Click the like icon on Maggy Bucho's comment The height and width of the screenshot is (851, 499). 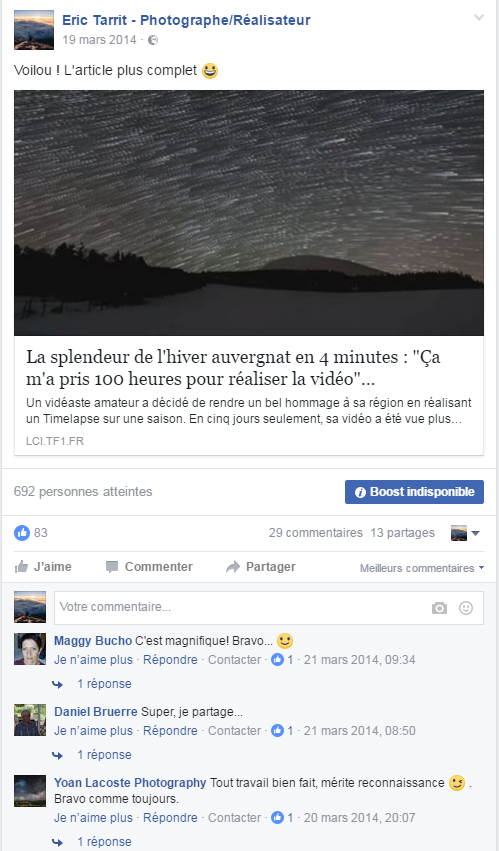point(277,660)
